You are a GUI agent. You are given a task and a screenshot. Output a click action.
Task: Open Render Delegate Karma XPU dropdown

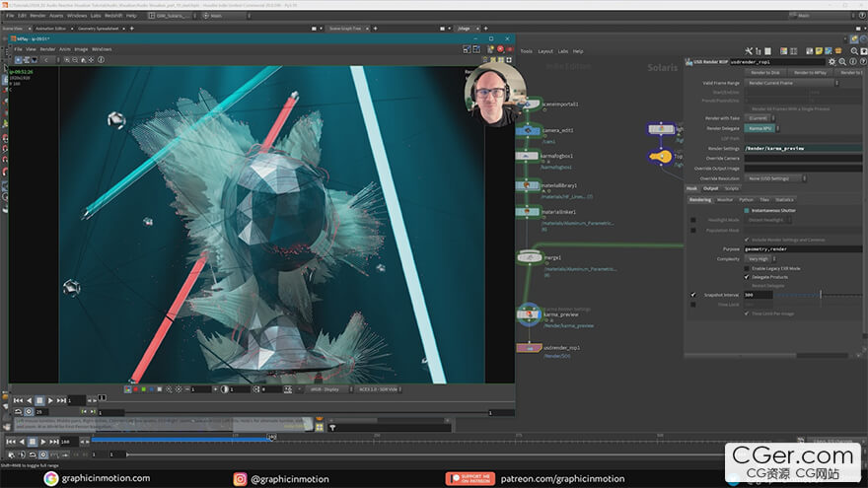tap(761, 128)
